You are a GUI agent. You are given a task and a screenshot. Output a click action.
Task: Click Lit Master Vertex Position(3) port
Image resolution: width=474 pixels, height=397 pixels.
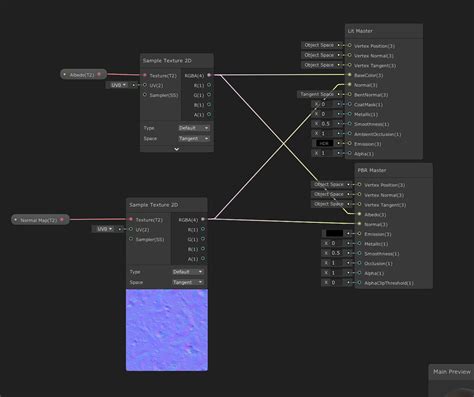coord(350,45)
